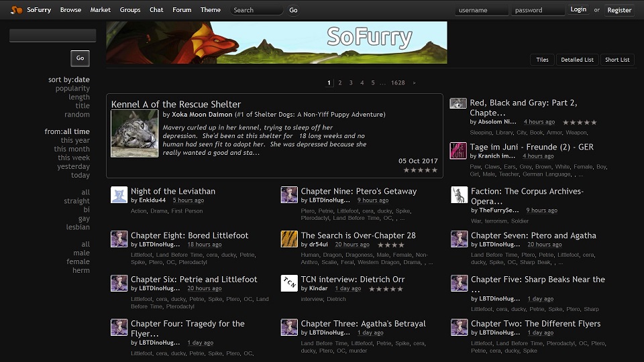
Task: Click the SoFurry paw logo icon
Action: pos(16,10)
